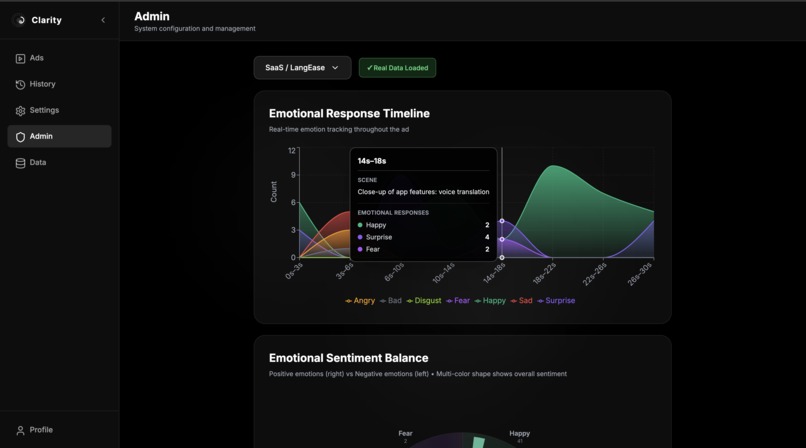Toggle the Angry series in legend
Image resolution: width=806 pixels, height=448 pixels.
coord(360,301)
